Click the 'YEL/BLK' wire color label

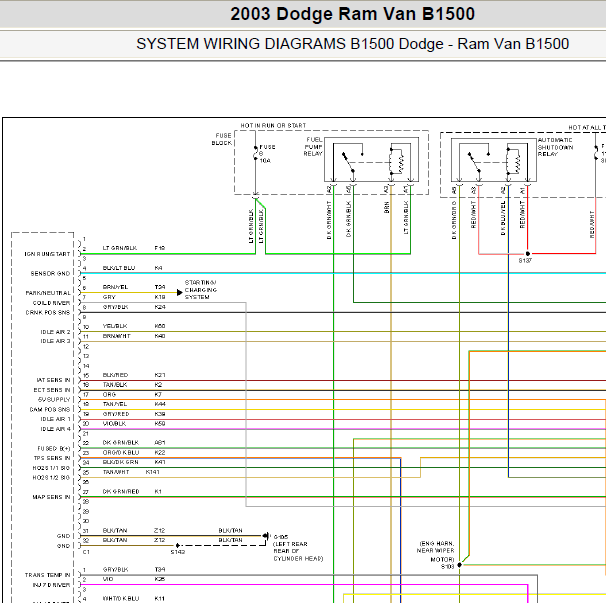[115, 326]
